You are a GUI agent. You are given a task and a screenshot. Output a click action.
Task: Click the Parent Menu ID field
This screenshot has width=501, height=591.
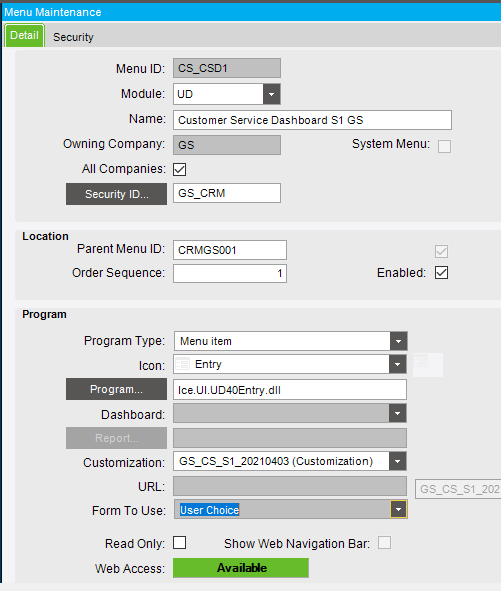(x=230, y=250)
